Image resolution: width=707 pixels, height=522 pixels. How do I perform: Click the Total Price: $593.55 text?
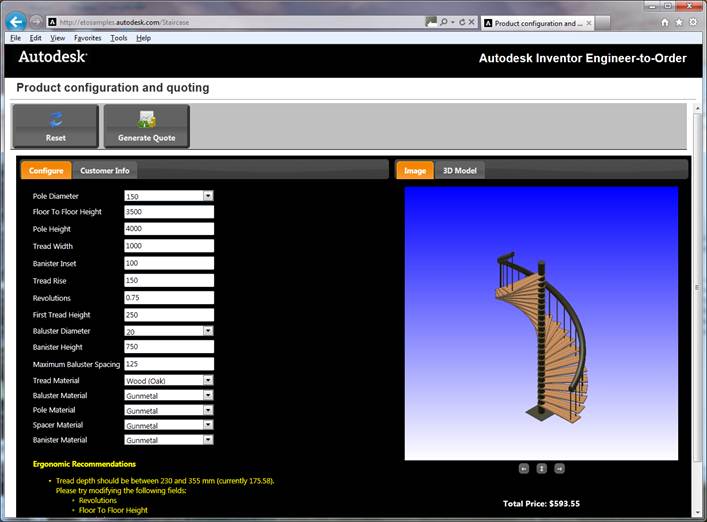pos(541,504)
